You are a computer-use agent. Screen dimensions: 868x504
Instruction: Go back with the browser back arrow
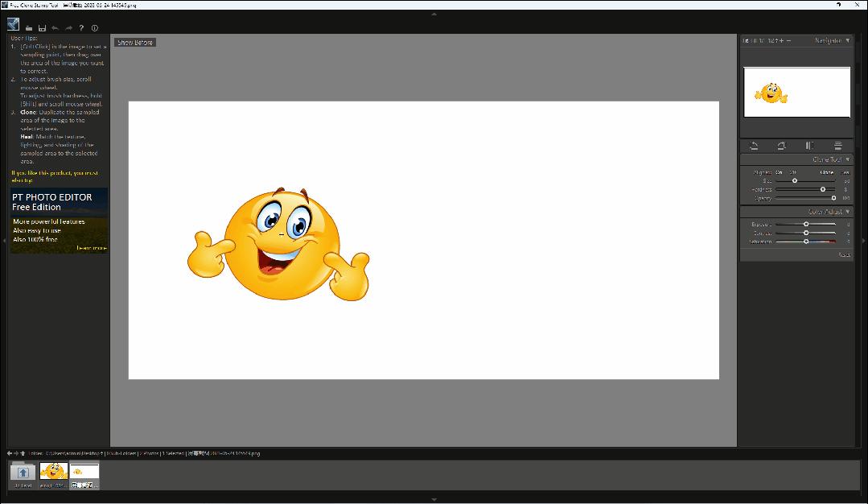pos(10,453)
